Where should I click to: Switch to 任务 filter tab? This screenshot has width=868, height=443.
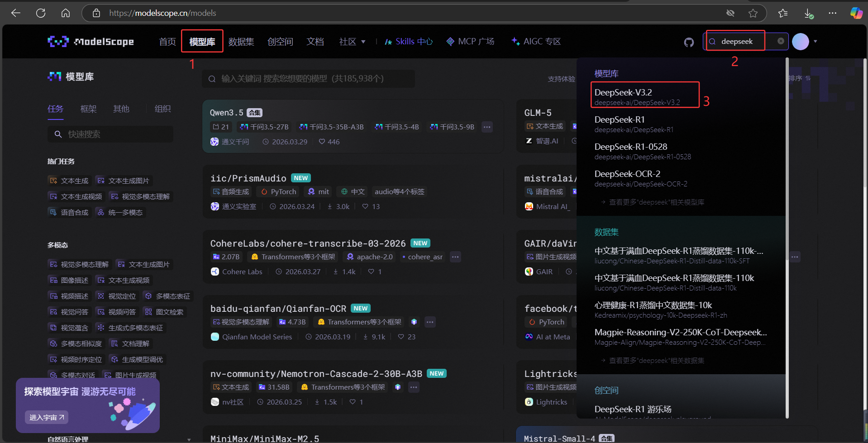[x=55, y=109]
